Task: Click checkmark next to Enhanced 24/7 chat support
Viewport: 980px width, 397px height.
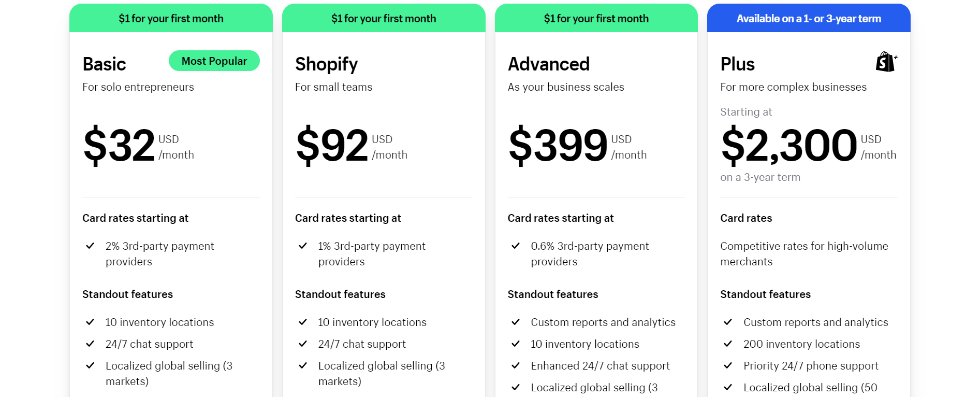Action: 516,365
